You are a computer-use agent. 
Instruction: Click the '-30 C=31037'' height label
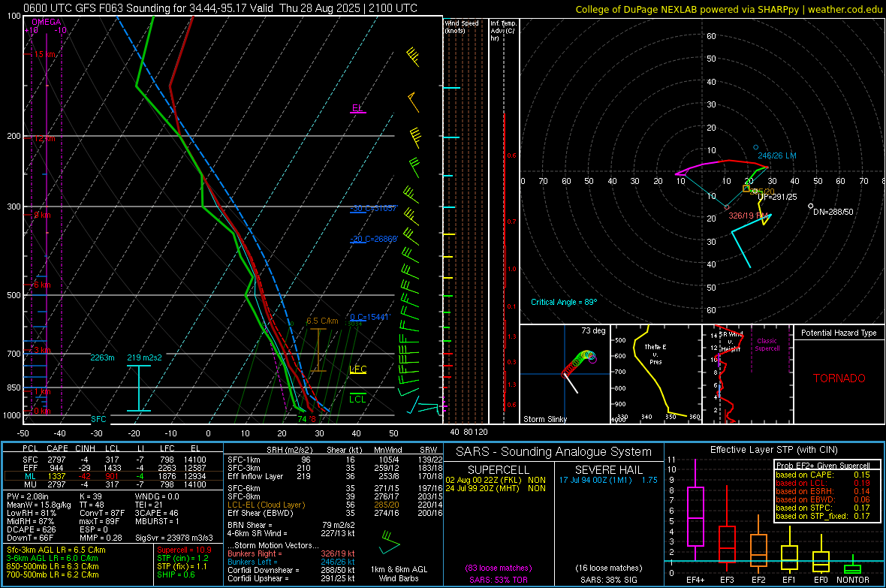pos(374,208)
